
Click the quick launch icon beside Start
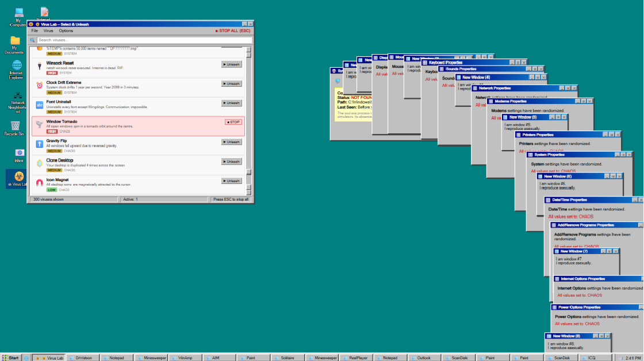tap(26, 358)
